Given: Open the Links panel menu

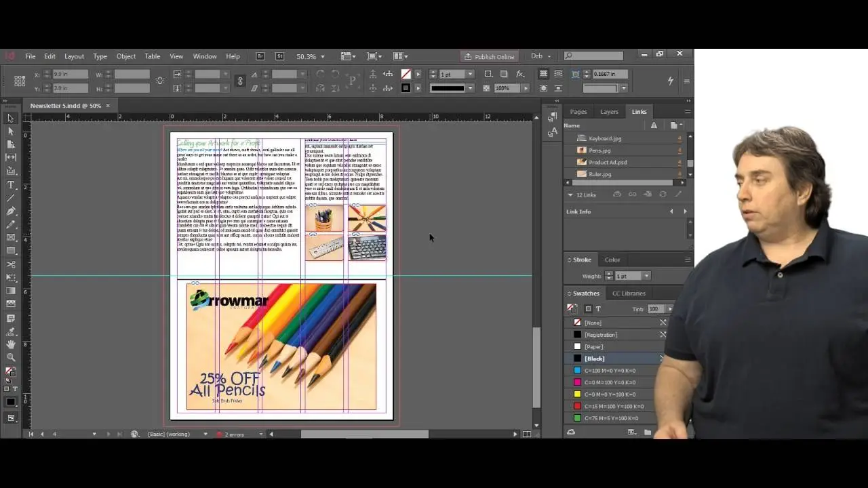Looking at the screenshot, I should click(x=687, y=112).
